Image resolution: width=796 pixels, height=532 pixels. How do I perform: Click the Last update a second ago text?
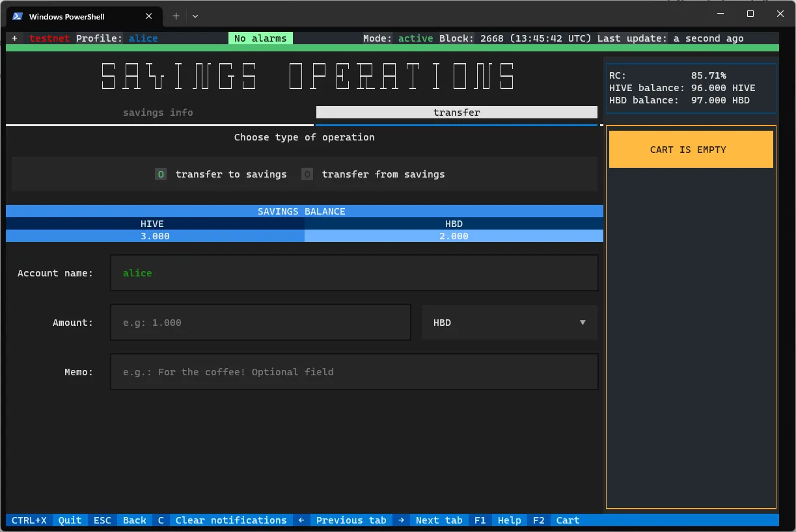coord(670,38)
